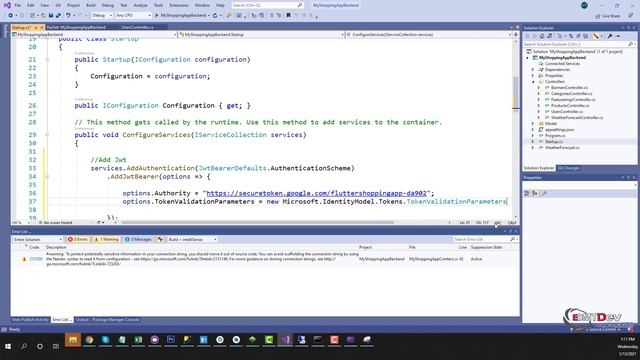The image size is (640, 360).
Task: Click the CS1030 warning code link
Action: click(36, 259)
